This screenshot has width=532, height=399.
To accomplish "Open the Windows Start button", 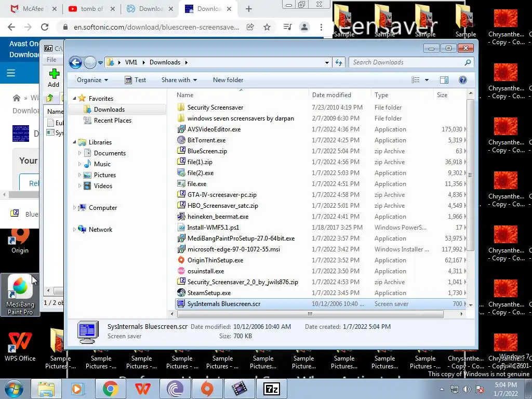I will [14, 389].
